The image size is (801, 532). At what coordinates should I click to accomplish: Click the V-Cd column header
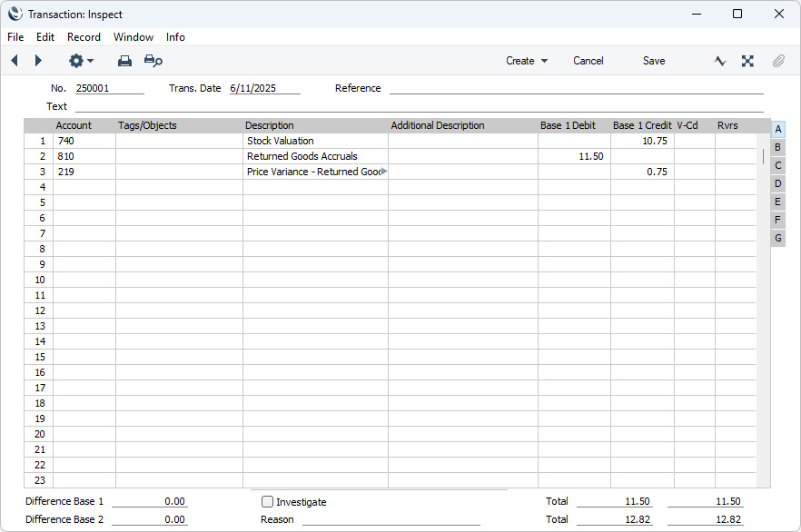pyautogui.click(x=687, y=125)
